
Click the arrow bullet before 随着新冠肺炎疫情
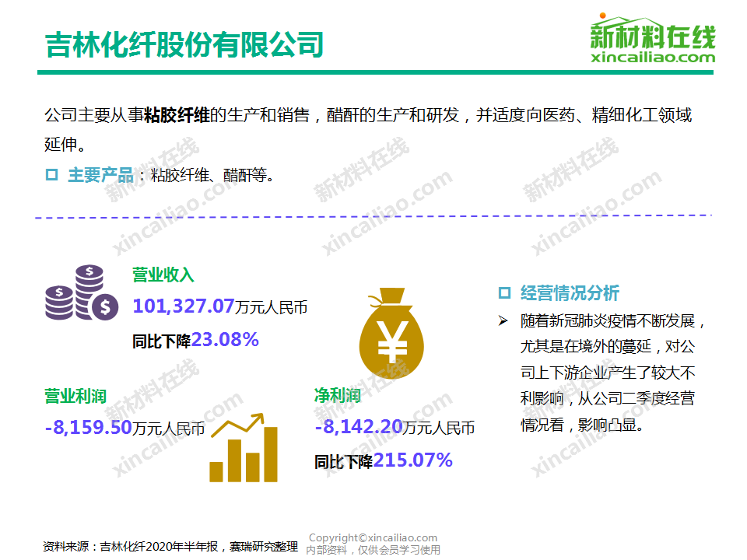tap(503, 320)
